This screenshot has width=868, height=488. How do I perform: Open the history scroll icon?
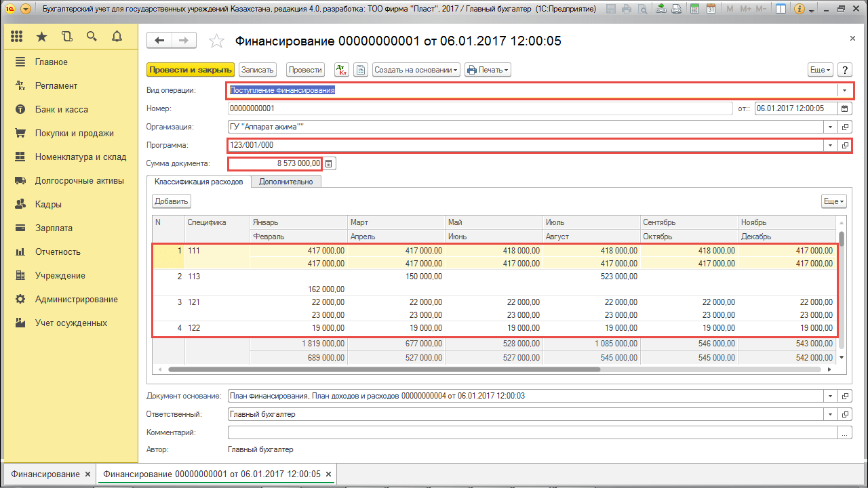click(x=66, y=37)
